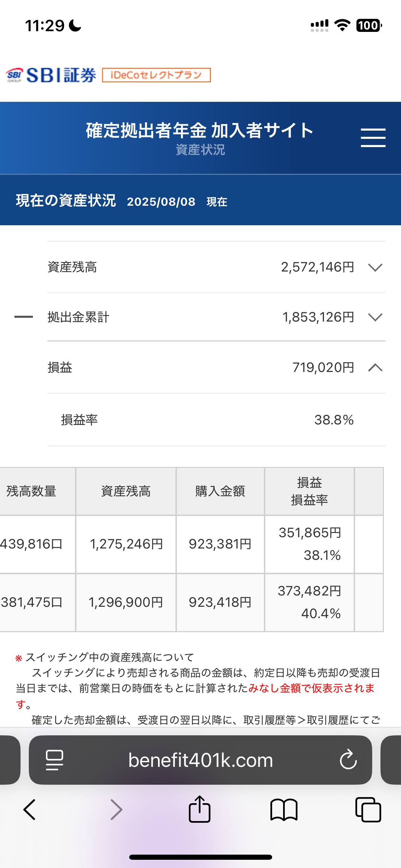The image size is (401, 868).
Task: Open the Safari page settings icon
Action: coord(54,760)
